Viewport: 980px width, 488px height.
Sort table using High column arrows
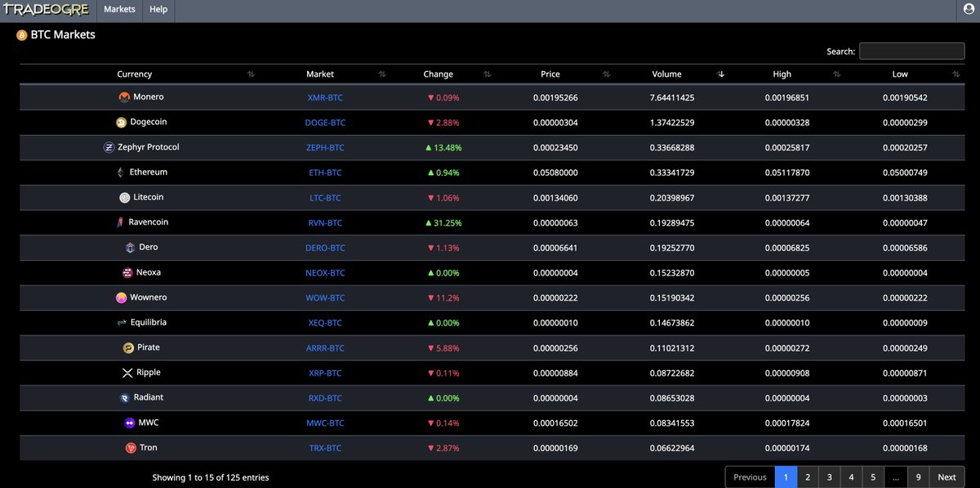pos(837,74)
